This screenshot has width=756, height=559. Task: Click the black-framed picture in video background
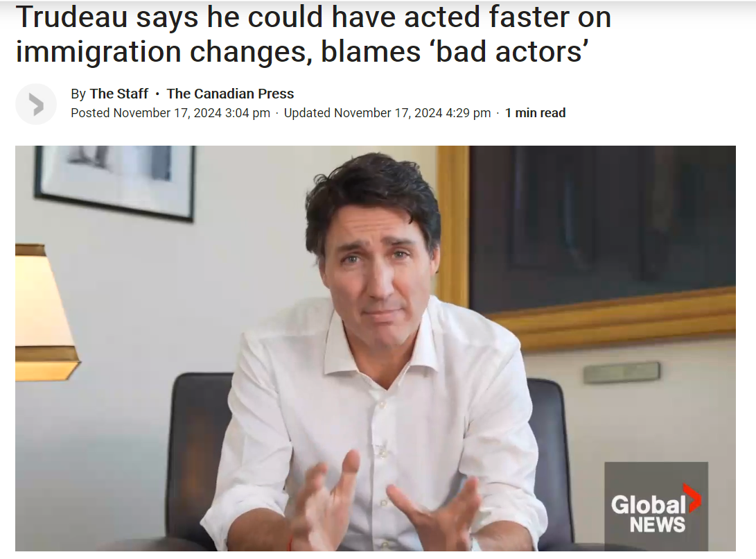pyautogui.click(x=115, y=180)
